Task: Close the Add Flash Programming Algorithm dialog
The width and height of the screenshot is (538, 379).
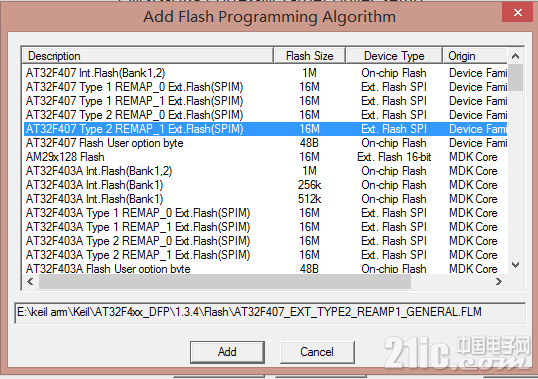Action: (517, 13)
